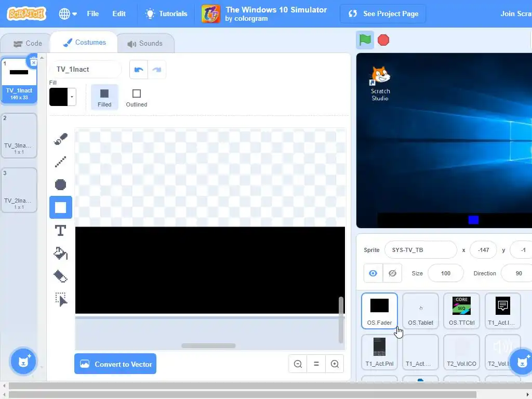The height and width of the screenshot is (399, 532).
Task: Click Convert to Vector
Action: 115,364
